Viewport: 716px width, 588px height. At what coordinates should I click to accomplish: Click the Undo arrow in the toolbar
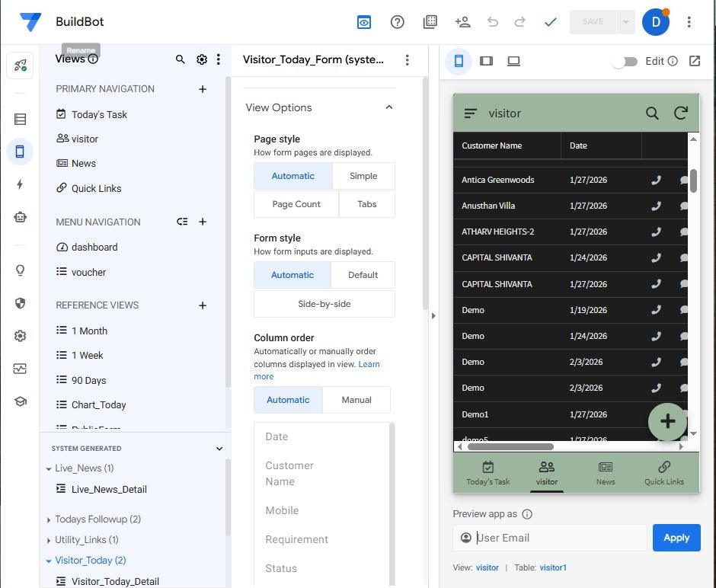pyautogui.click(x=493, y=22)
